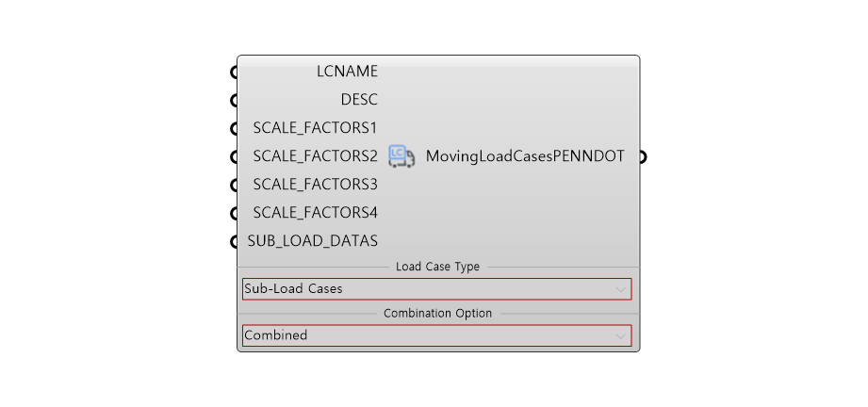
Task: Click the LCNAME parameter label
Action: 347,71
